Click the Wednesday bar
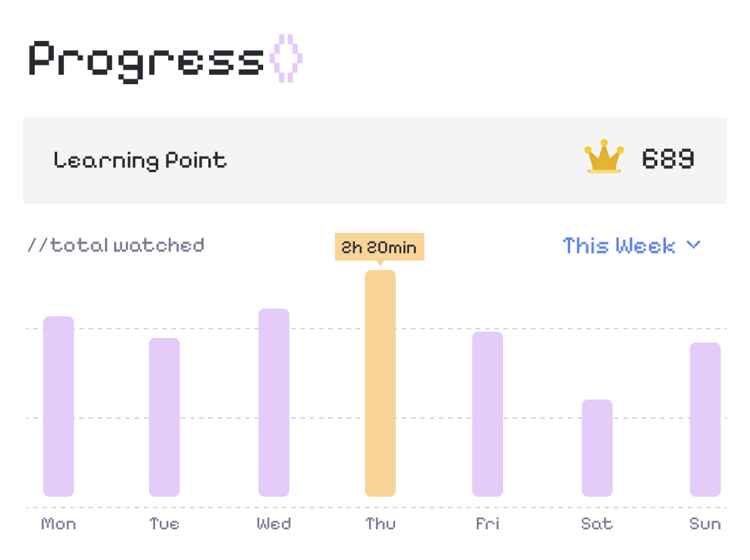Screen dimensions: 750x560 point(274,403)
